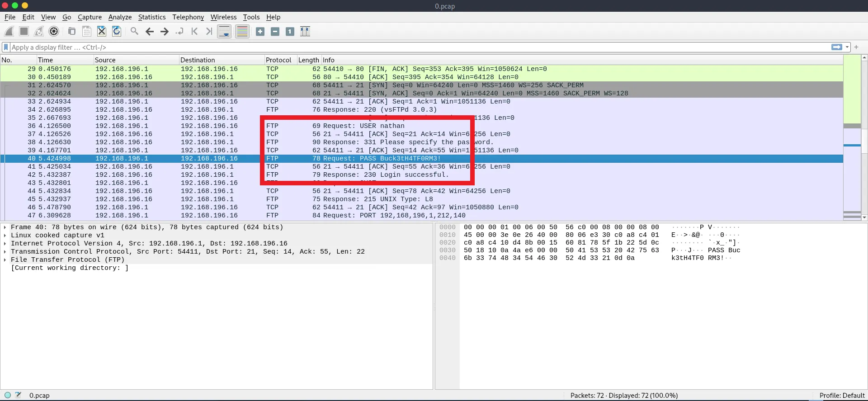Select packet 36 USER nathan request
This screenshot has width=868, height=401.
(421, 126)
